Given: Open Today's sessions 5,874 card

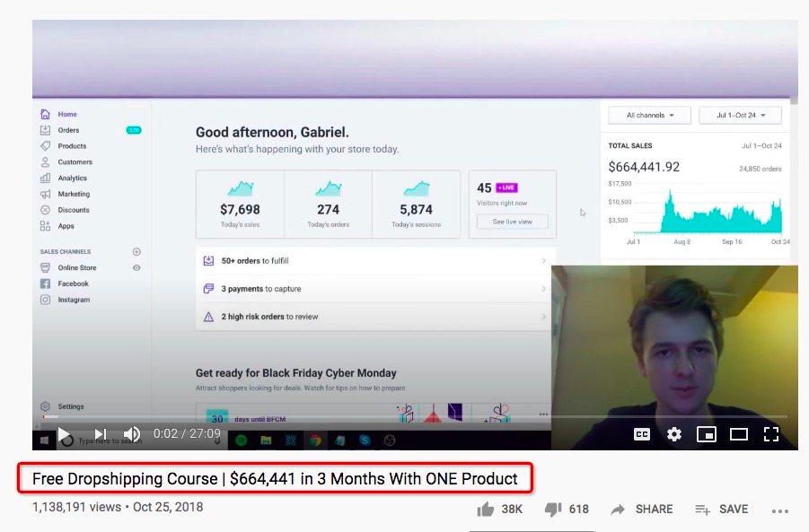Looking at the screenshot, I should click(x=416, y=205).
